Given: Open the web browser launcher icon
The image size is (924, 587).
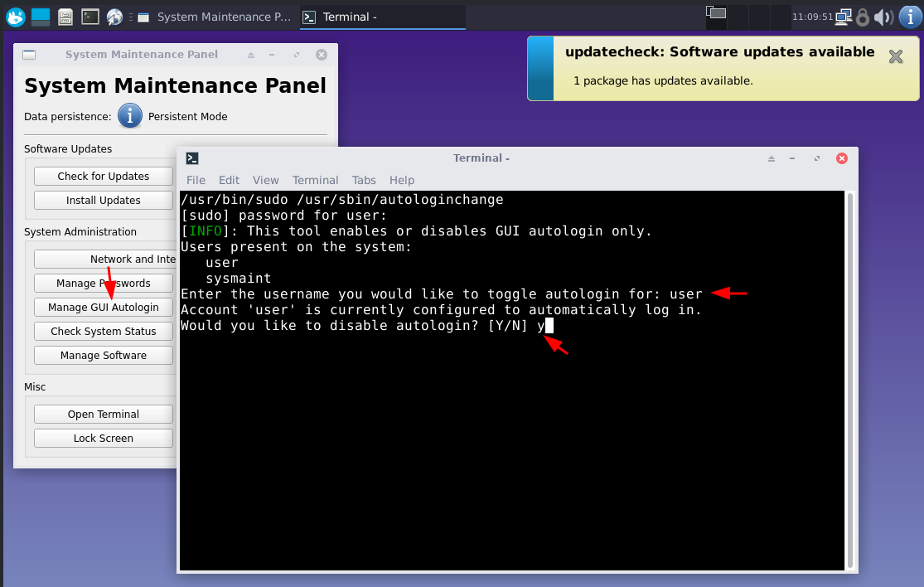Looking at the screenshot, I should tap(115, 16).
